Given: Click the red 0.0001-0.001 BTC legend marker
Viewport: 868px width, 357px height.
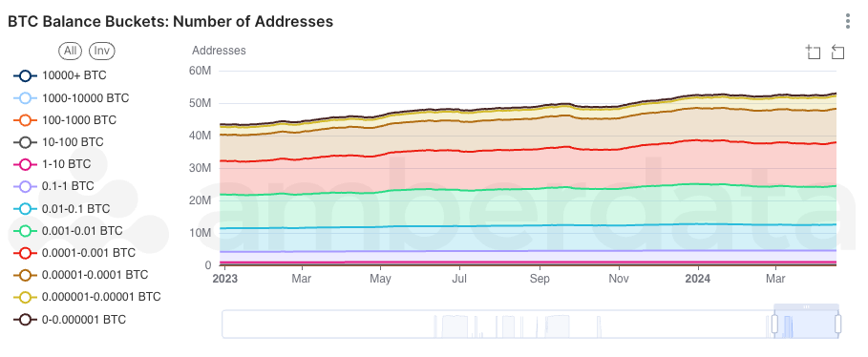Looking at the screenshot, I should [x=25, y=253].
